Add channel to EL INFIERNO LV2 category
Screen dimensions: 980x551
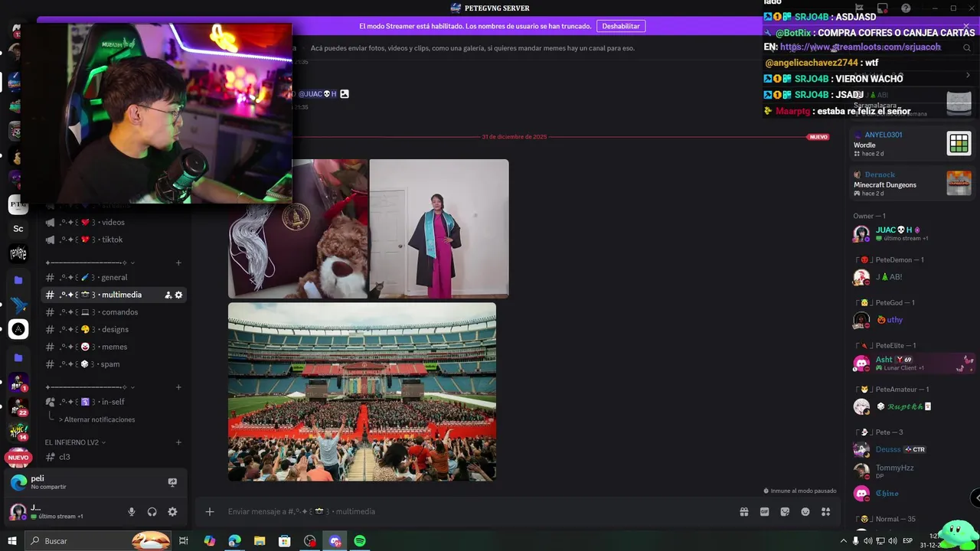pyautogui.click(x=178, y=442)
